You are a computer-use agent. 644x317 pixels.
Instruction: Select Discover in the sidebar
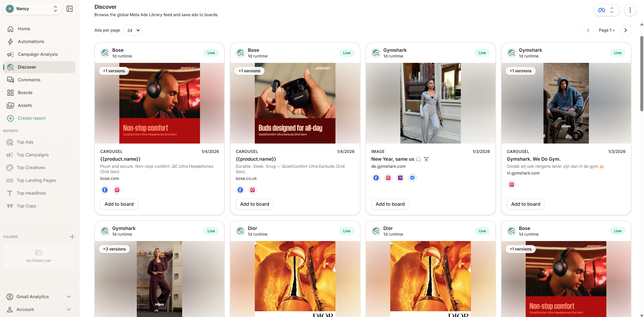27,67
